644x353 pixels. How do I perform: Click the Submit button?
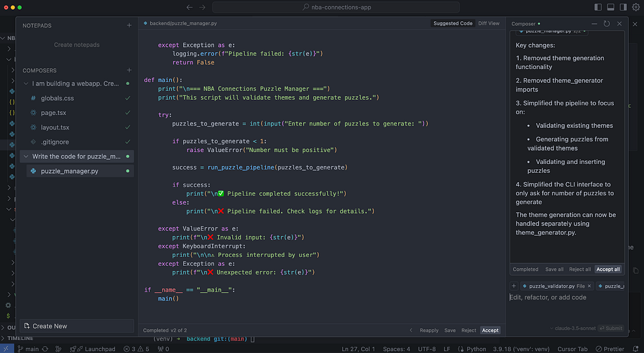point(611,328)
